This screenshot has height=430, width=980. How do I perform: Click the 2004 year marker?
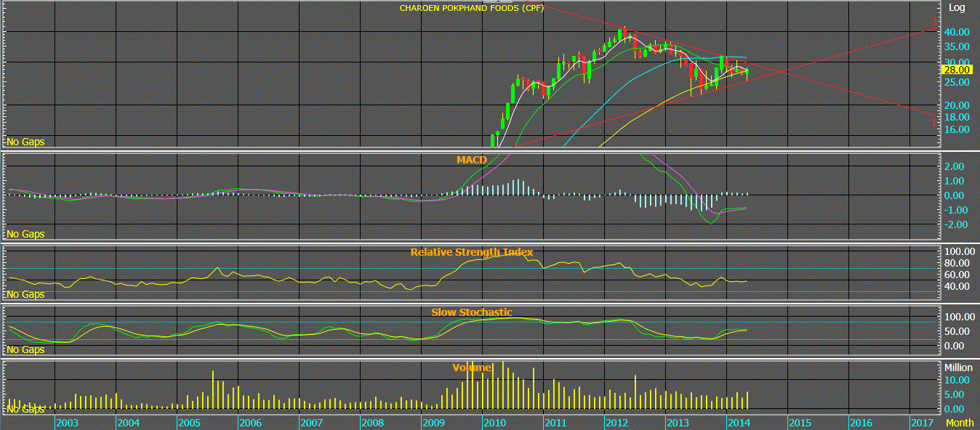coord(128,423)
